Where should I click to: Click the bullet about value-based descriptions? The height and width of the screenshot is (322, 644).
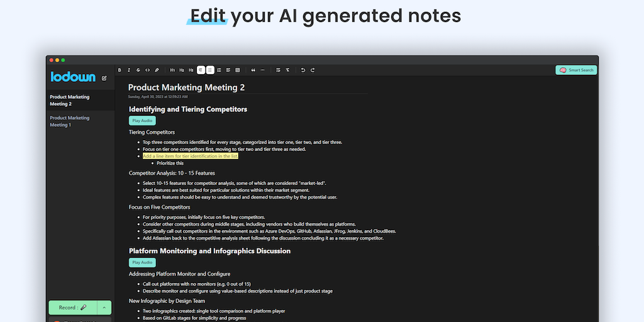pyautogui.click(x=238, y=291)
